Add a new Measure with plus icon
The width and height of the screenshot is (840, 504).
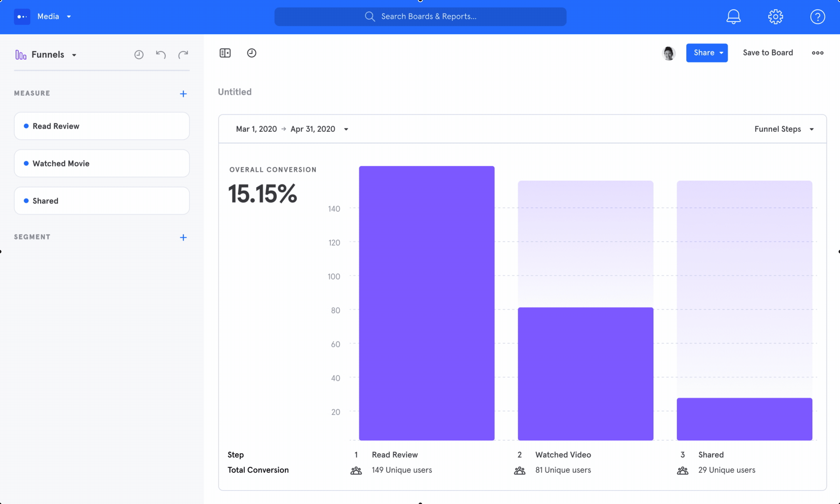pyautogui.click(x=183, y=93)
